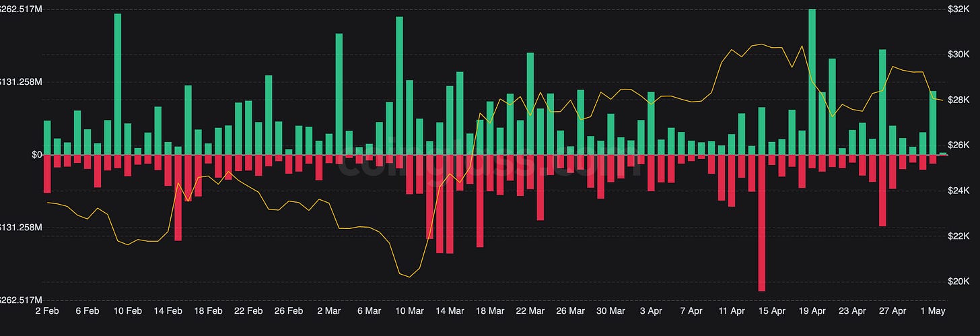Image resolution: width=980 pixels, height=336 pixels.
Task: Select the "3 Apr" axis label
Action: click(x=652, y=311)
